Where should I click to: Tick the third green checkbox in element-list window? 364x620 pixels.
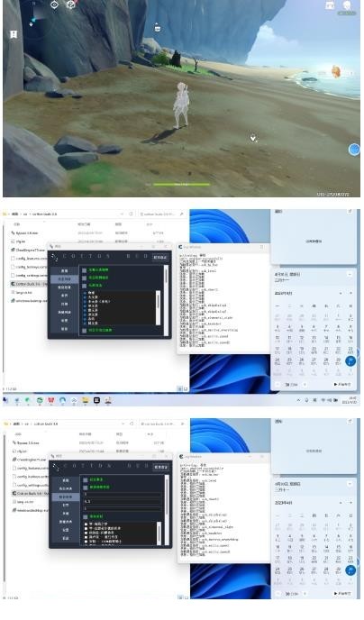point(84,286)
